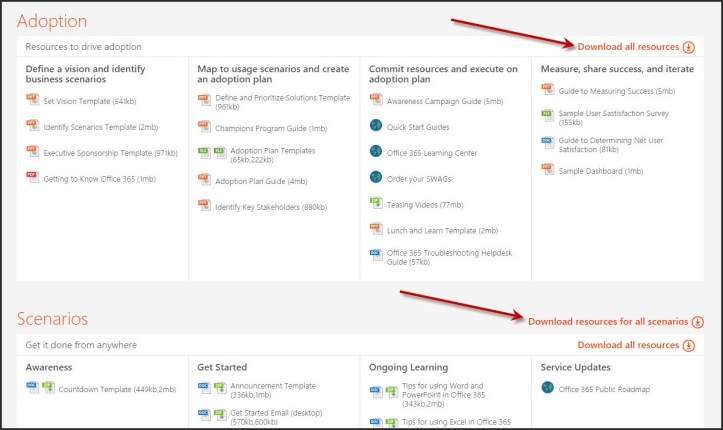Click the download icon after resources for all scenarios
Screen dimensions: 723x430
pos(698,322)
